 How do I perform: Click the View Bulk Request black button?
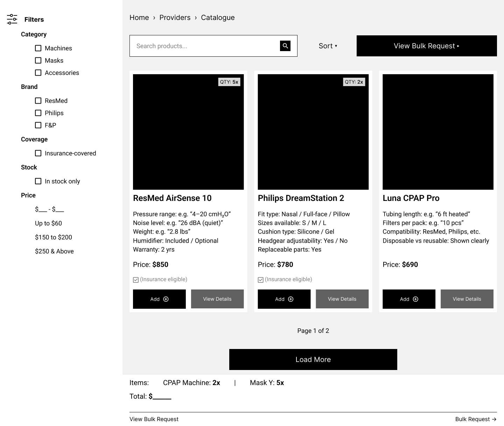[x=427, y=46]
